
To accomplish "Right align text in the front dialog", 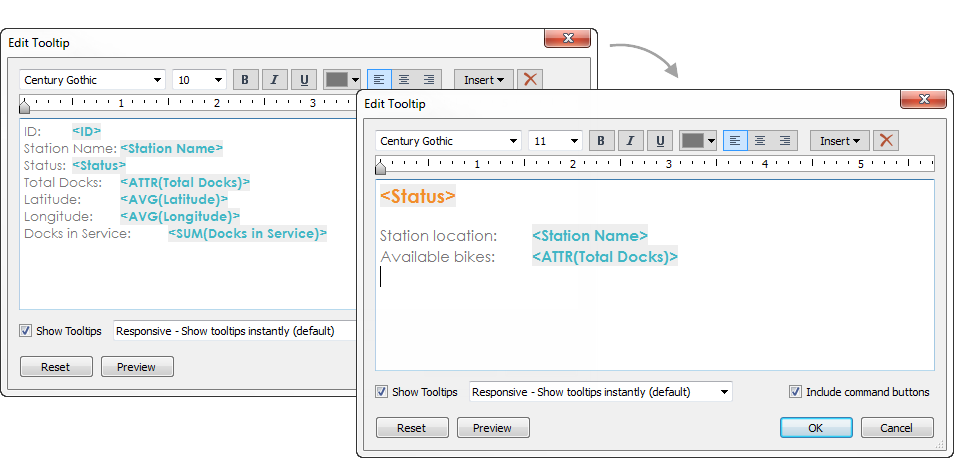I will point(785,141).
